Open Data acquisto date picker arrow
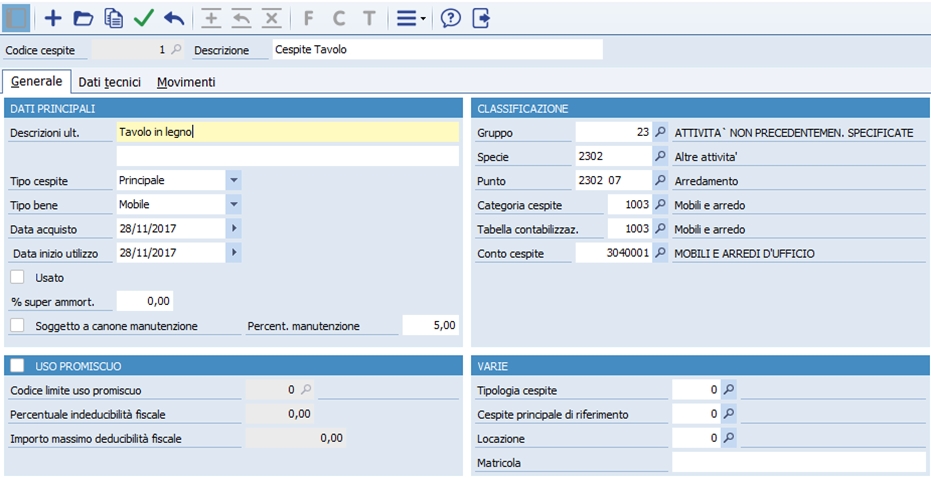Image resolution: width=931 pixels, height=478 pixels. (233, 228)
